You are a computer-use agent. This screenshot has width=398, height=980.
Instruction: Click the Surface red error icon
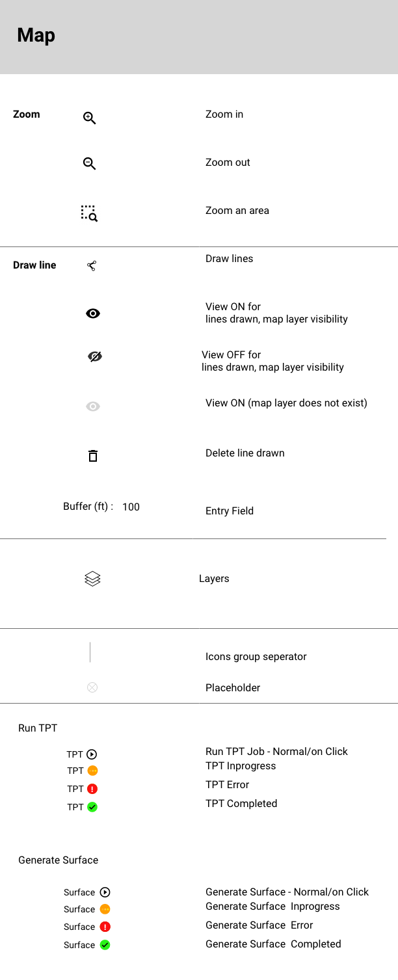pyautogui.click(x=105, y=927)
